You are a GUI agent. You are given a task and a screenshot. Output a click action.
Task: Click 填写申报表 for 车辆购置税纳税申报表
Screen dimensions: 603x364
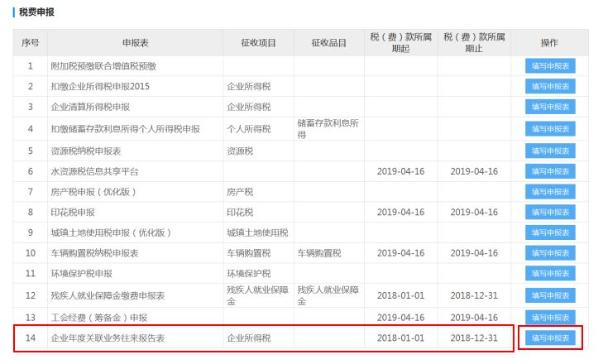pyautogui.click(x=550, y=253)
